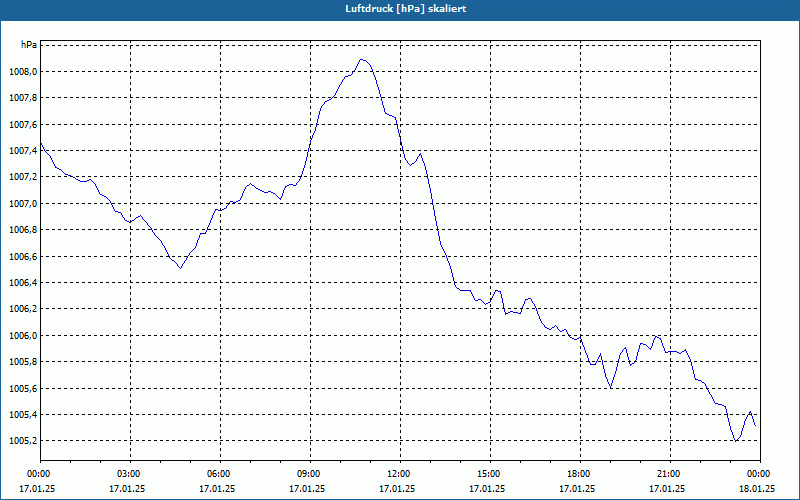Image resolution: width=800 pixels, height=500 pixels.
Task: Click the highest peak of the blue pressure curve
Action: (x=362, y=59)
